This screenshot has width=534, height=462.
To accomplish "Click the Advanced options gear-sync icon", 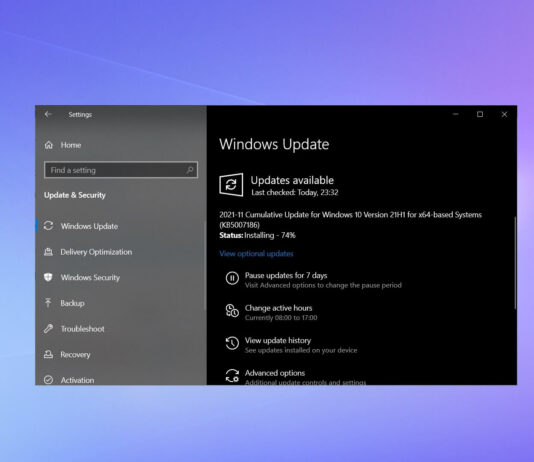I will coord(232,376).
